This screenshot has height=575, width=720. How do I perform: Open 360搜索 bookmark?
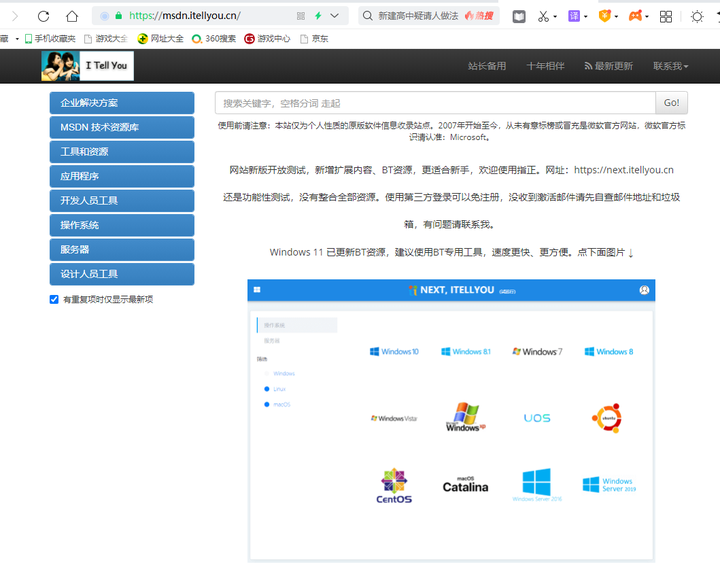tap(214, 39)
